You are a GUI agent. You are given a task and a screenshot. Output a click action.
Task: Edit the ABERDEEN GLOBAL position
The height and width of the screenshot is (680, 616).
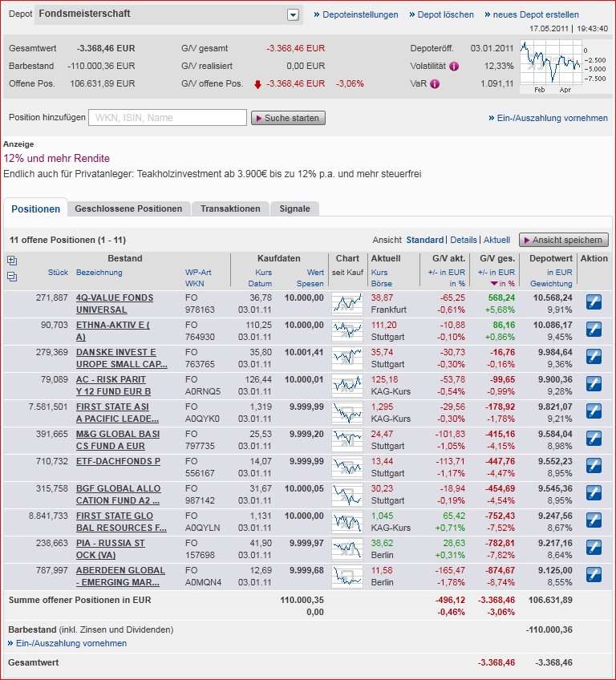tap(594, 576)
